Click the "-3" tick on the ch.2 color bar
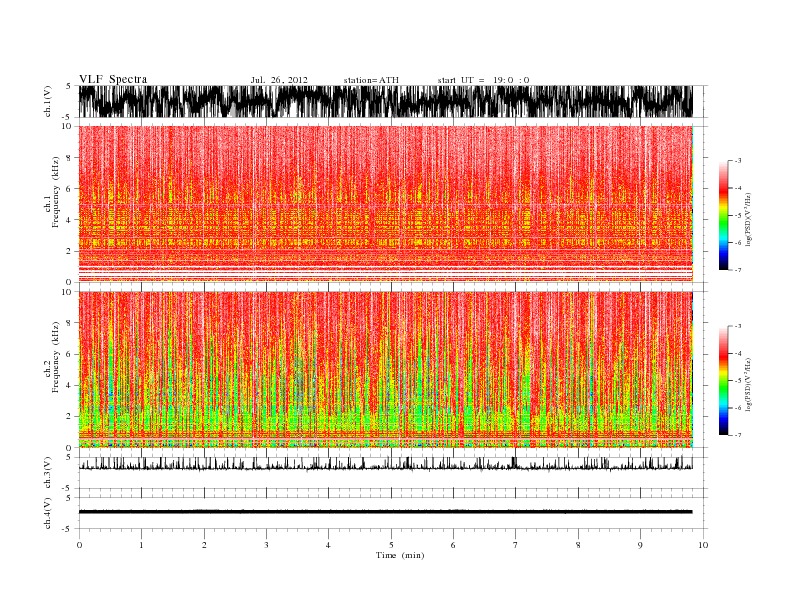 [x=738, y=326]
